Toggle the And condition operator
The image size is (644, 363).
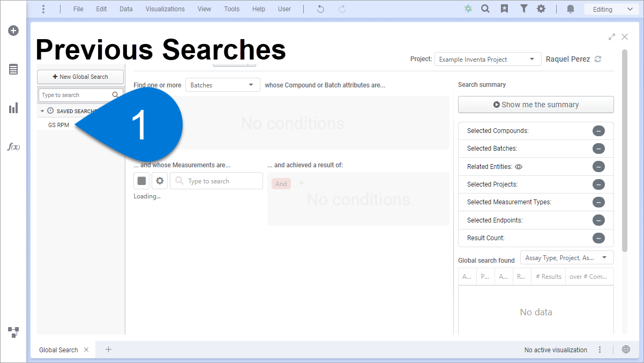pos(281,184)
